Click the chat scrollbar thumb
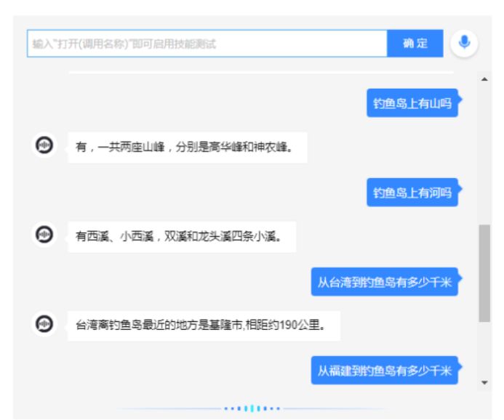This screenshot has width=504, height=420. coord(484,272)
